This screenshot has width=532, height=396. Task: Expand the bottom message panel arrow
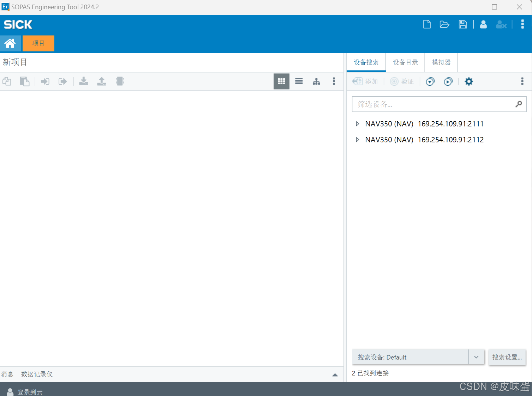[335, 375]
